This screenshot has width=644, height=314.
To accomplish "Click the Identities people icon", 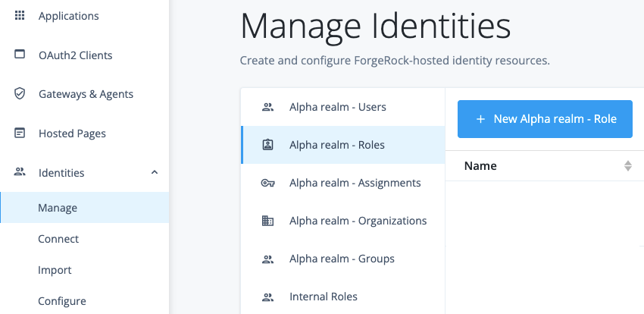I will [20, 173].
